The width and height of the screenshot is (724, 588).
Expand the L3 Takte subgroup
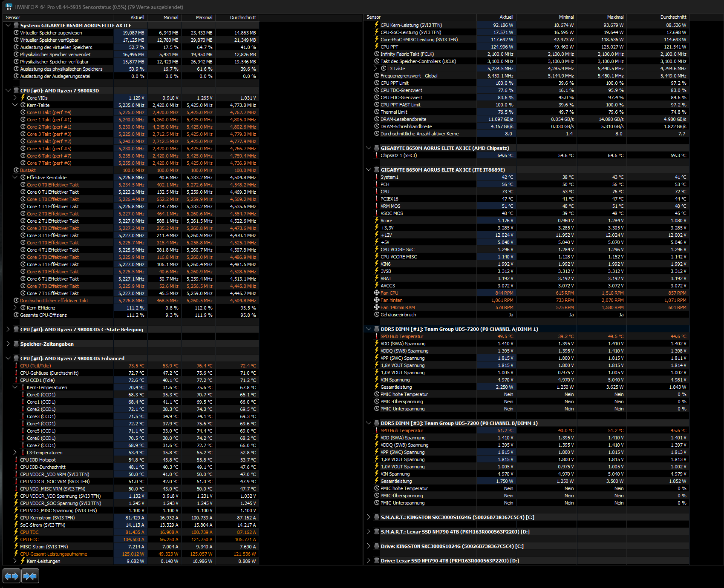[x=375, y=69]
